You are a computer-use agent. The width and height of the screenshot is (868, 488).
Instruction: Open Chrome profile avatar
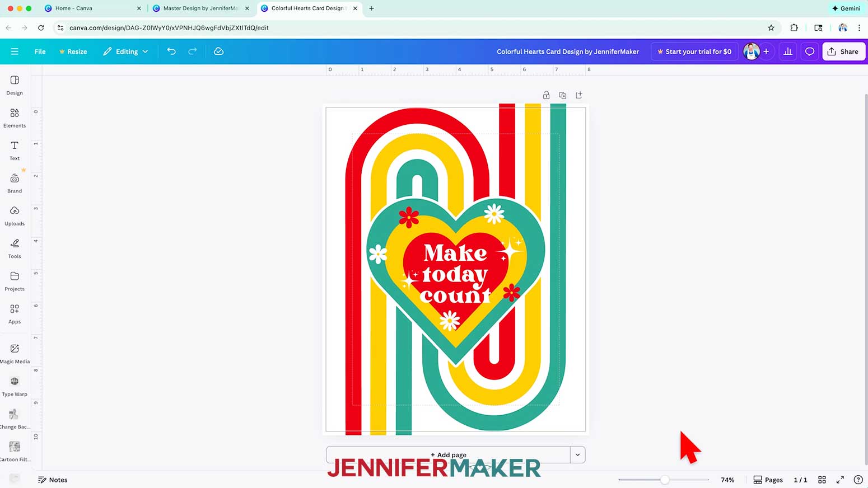click(842, 27)
